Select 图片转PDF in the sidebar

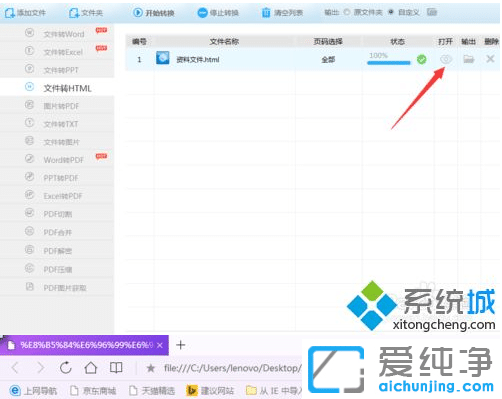(x=57, y=106)
